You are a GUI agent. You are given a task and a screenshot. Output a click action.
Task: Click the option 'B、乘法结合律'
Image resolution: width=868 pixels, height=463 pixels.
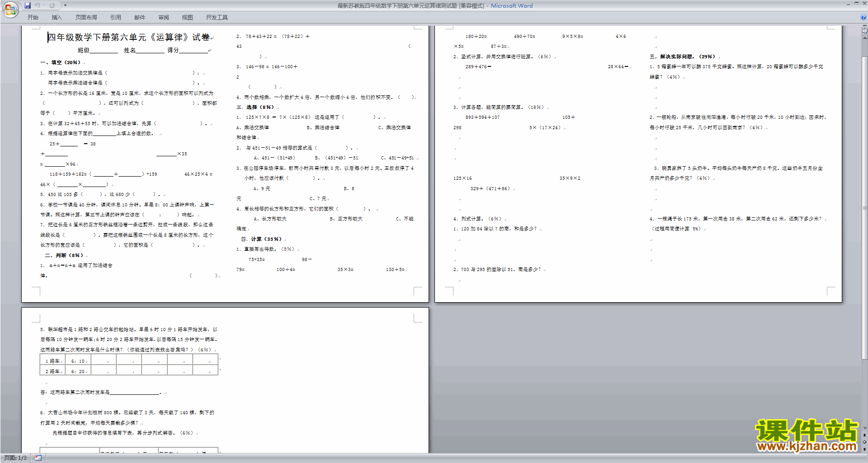click(x=323, y=127)
